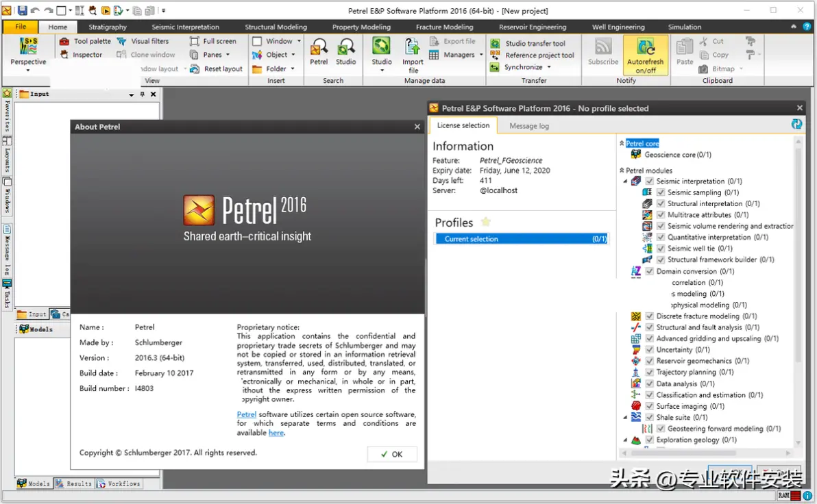Screen dimensions: 817x504
Task: Open the Window dropdown arrow
Action: (x=299, y=41)
